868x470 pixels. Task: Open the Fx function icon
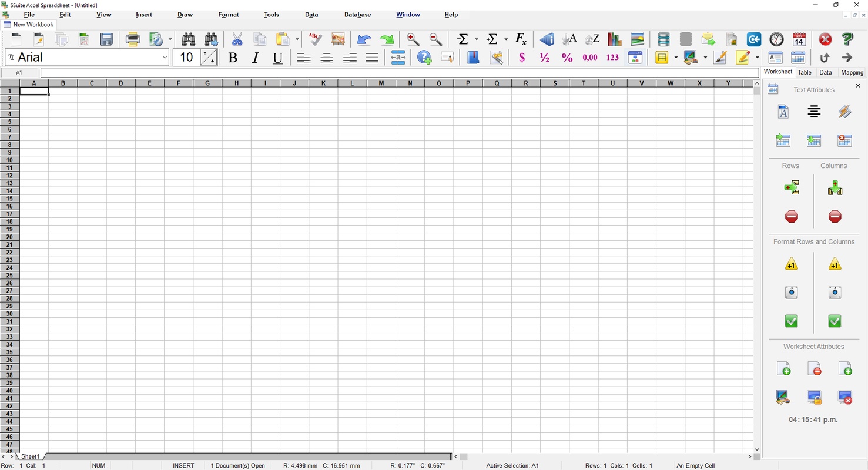pos(521,39)
